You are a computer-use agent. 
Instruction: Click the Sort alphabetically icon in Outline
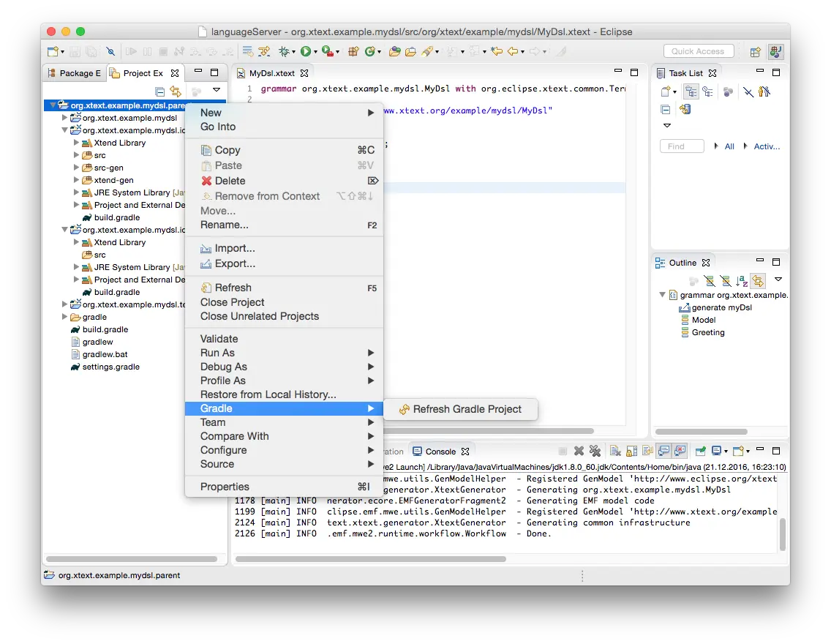(742, 280)
